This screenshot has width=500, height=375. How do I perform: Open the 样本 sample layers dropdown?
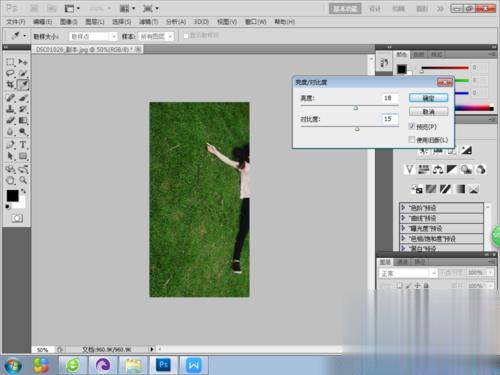point(156,36)
